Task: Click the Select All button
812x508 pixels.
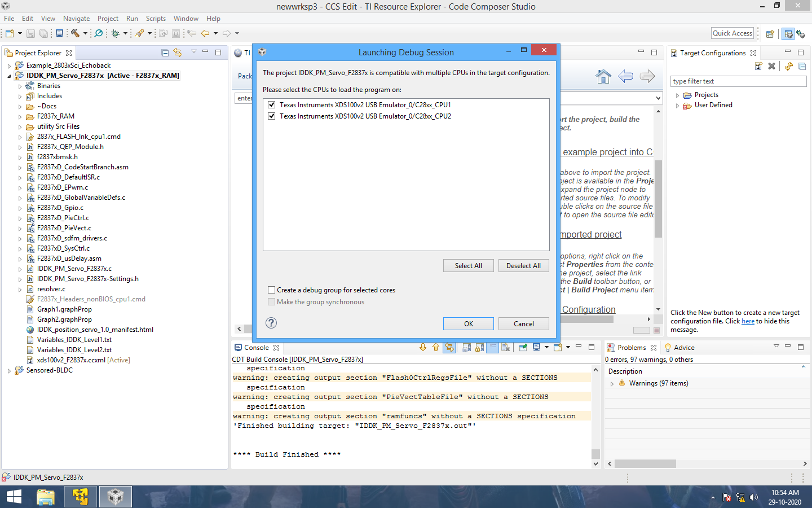Action: pyautogui.click(x=468, y=265)
